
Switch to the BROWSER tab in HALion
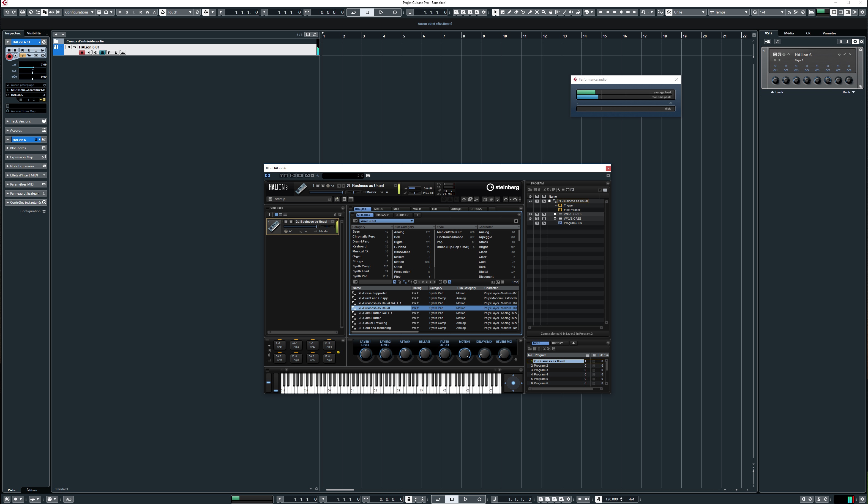pos(382,215)
